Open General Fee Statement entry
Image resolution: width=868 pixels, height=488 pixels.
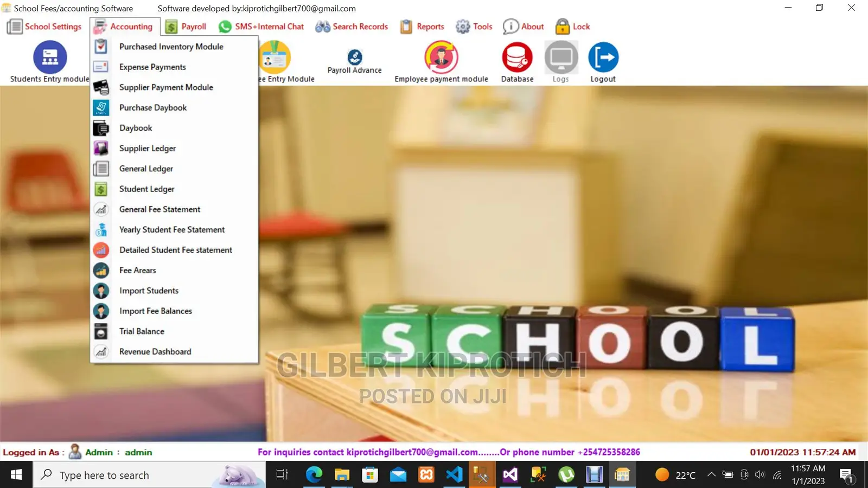tap(174, 209)
